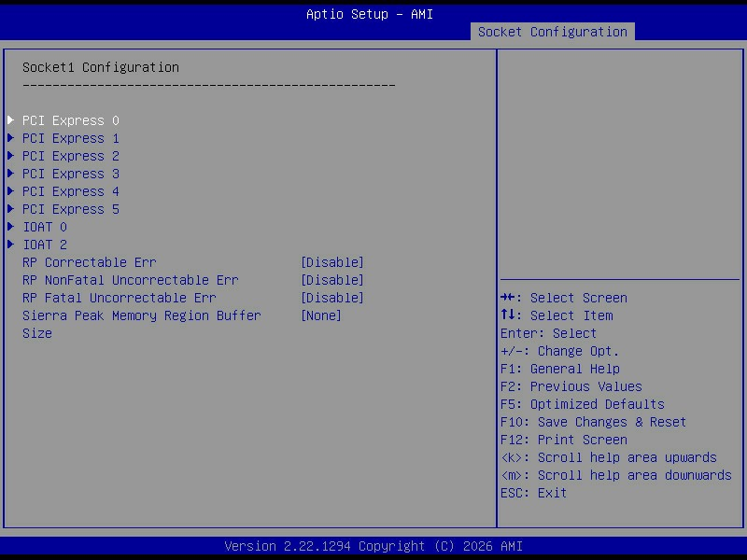Click the arrow beside PCI Express 3
Viewport: 747px width, 560px height.
[10, 174]
